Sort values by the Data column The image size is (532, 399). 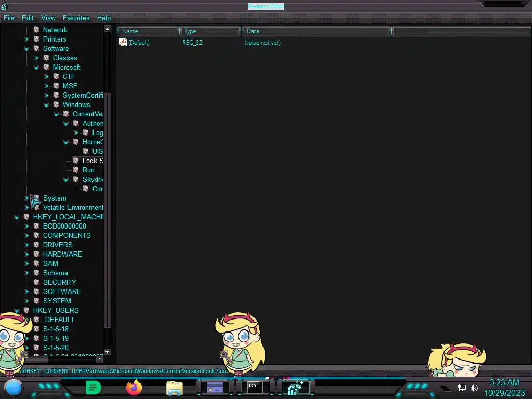point(316,31)
